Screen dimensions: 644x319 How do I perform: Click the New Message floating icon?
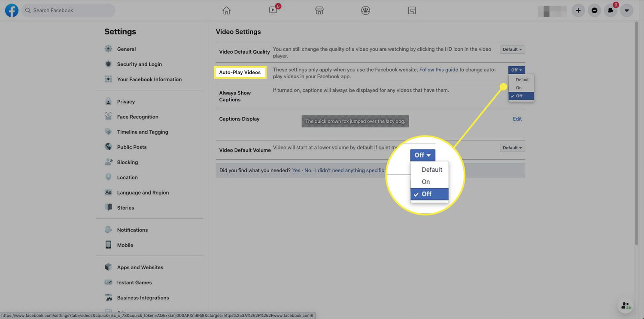(x=626, y=305)
